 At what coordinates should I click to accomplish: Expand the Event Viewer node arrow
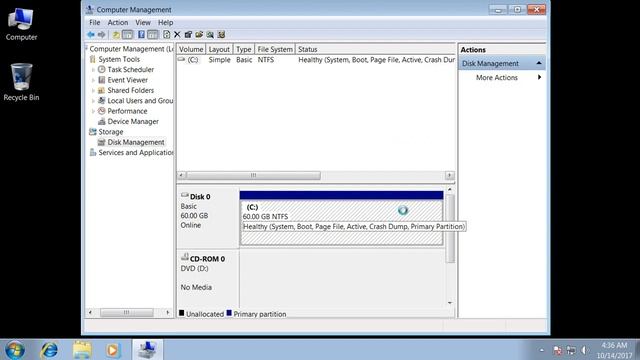(93, 80)
